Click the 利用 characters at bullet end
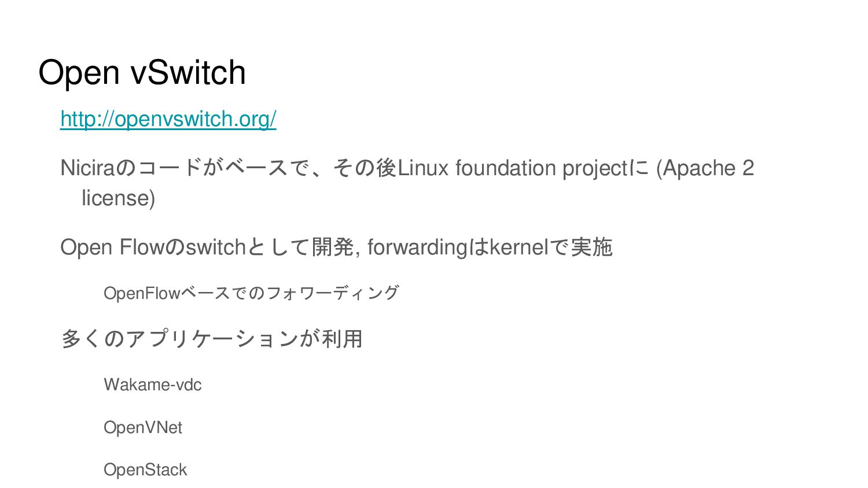Screen dimensions: 868x488 tap(342, 339)
